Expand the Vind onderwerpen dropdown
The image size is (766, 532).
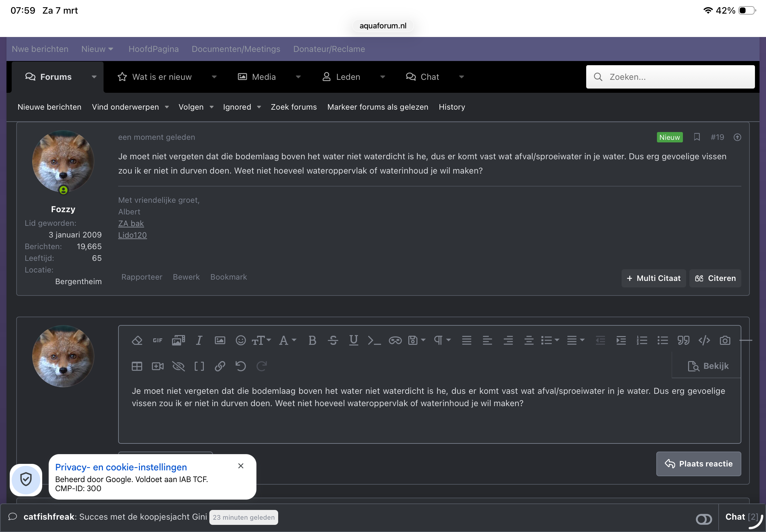(167, 107)
